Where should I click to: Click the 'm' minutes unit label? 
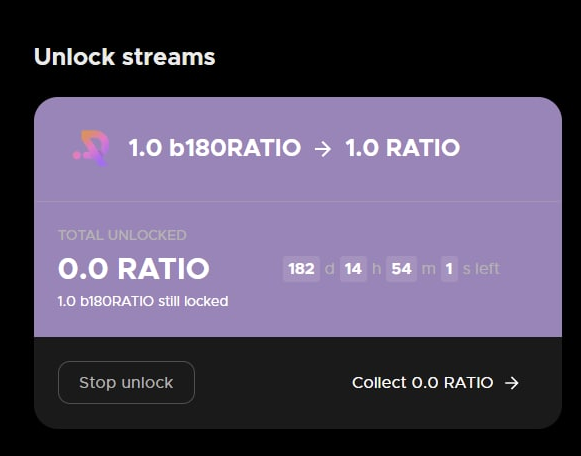pos(429,269)
